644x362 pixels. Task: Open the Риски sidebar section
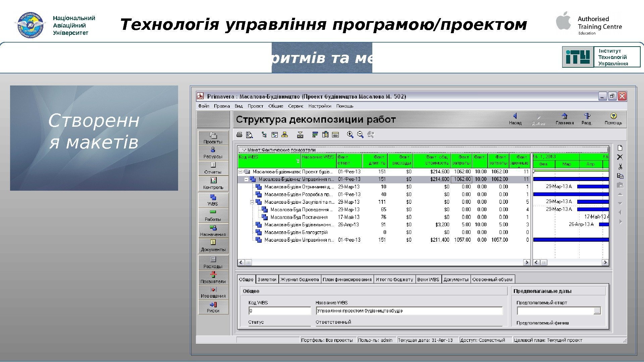coord(213,307)
